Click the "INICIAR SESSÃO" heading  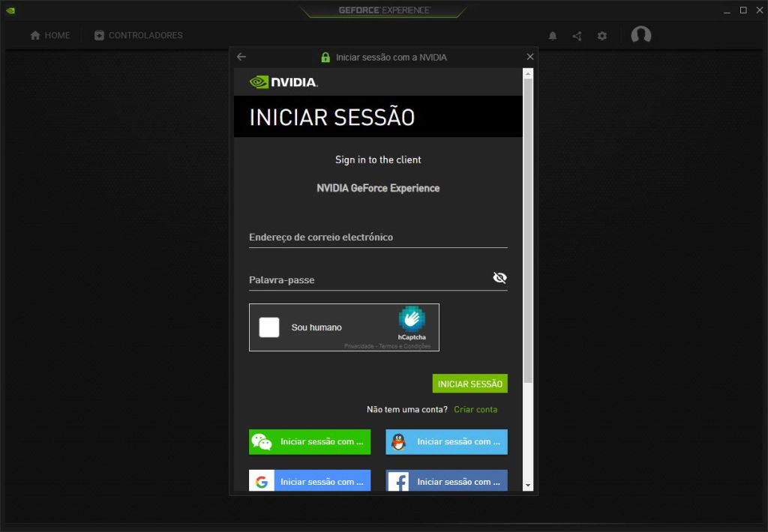point(332,117)
